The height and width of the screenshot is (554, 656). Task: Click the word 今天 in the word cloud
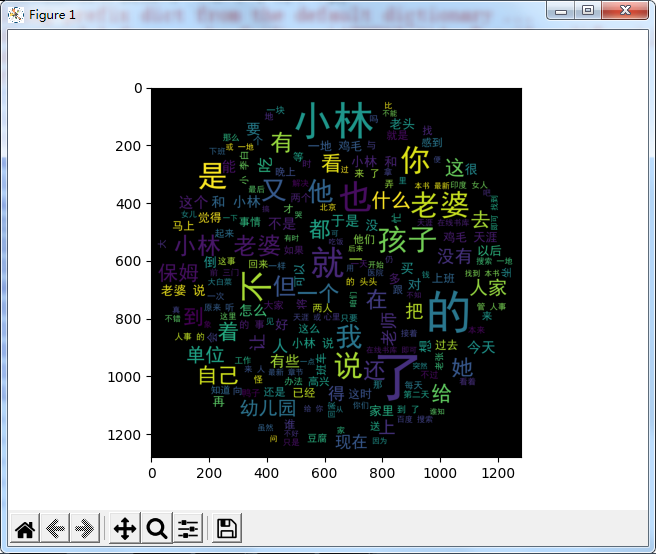pos(481,346)
